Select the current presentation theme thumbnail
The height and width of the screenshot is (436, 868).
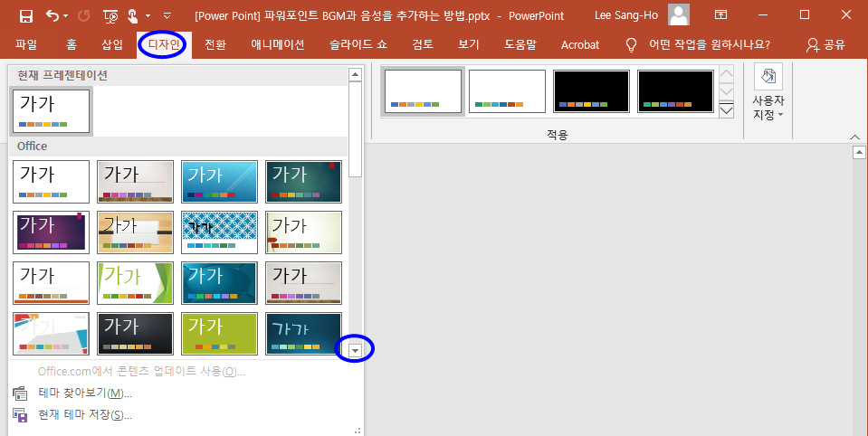(51, 112)
